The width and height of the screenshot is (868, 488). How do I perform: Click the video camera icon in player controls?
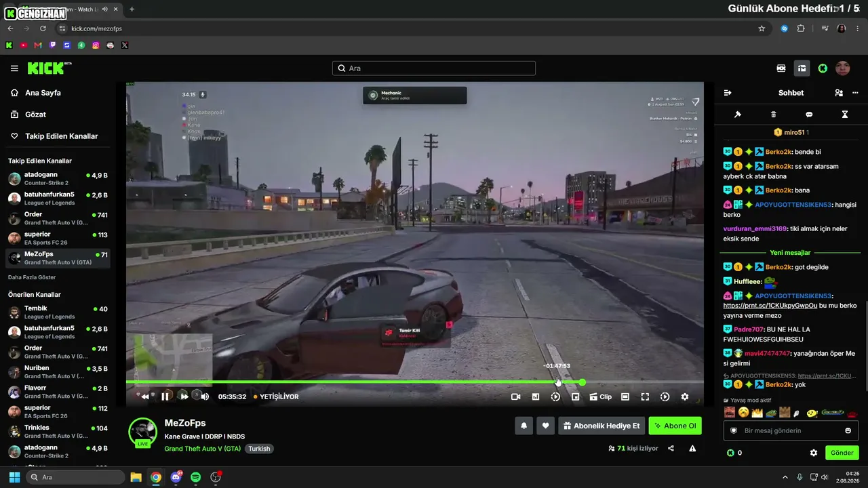pyautogui.click(x=515, y=396)
